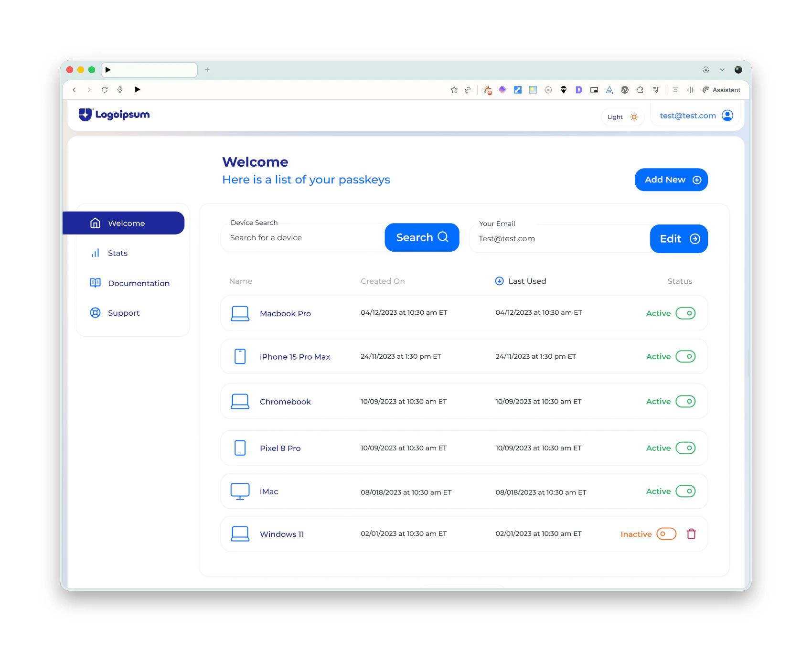The width and height of the screenshot is (812, 651).
Task: Click the Chromebook device name
Action: coord(285,402)
